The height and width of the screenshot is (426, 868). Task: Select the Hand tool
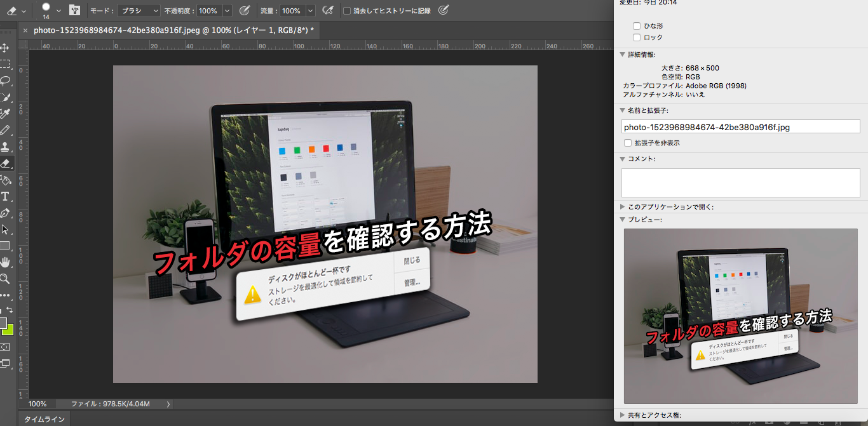[x=5, y=262]
